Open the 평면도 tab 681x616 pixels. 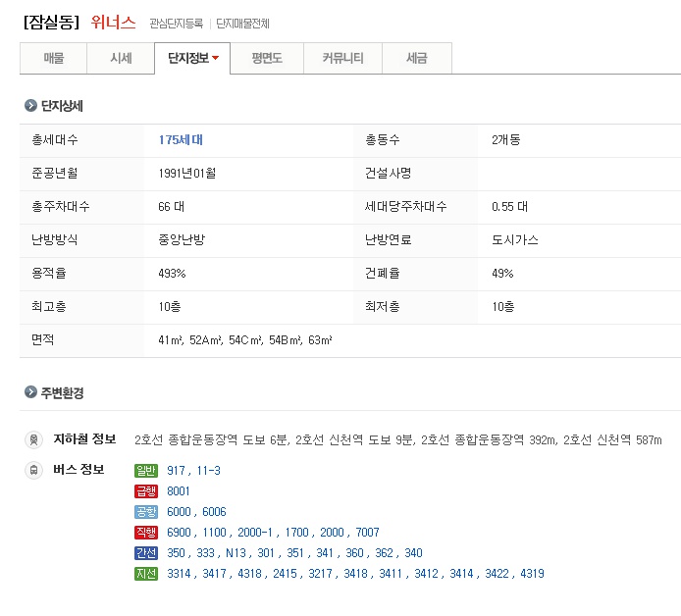(x=267, y=58)
